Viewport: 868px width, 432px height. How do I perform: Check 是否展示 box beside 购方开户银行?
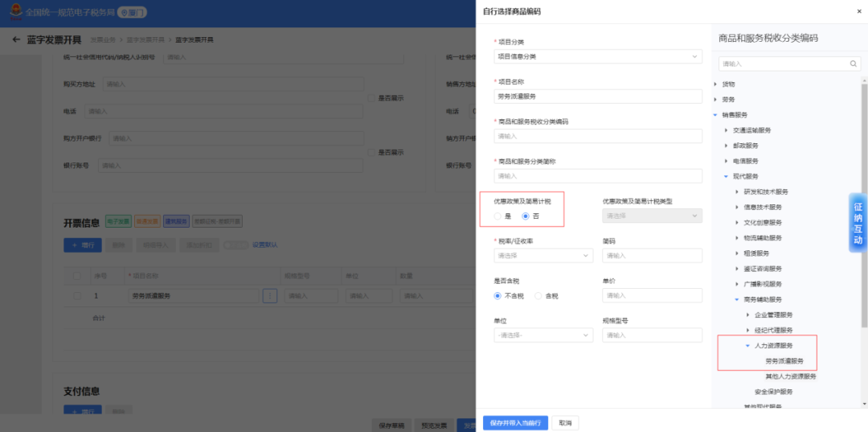click(x=372, y=152)
